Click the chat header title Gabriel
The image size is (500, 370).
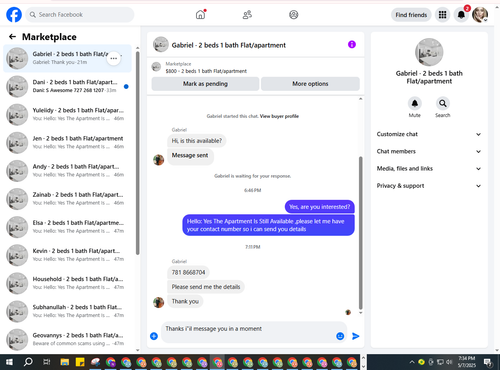tap(229, 45)
